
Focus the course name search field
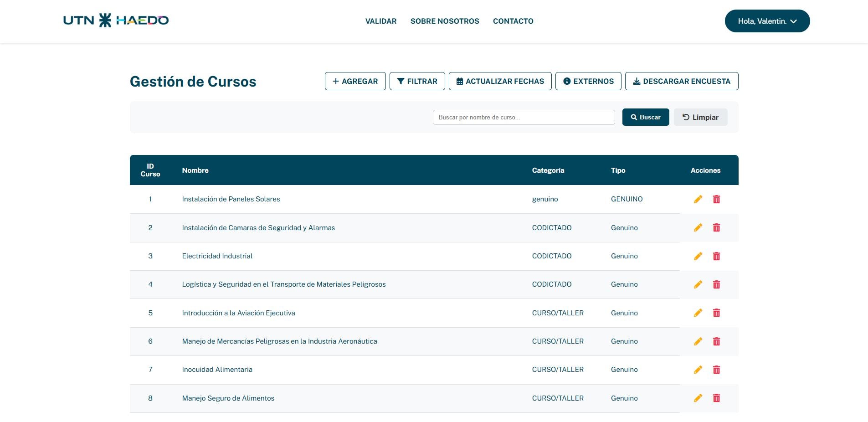point(524,117)
